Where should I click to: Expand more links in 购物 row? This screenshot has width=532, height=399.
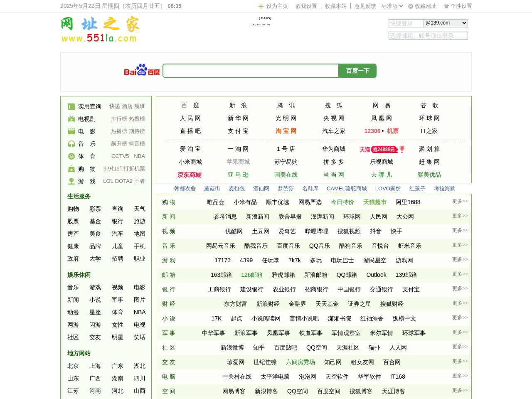[460, 201]
